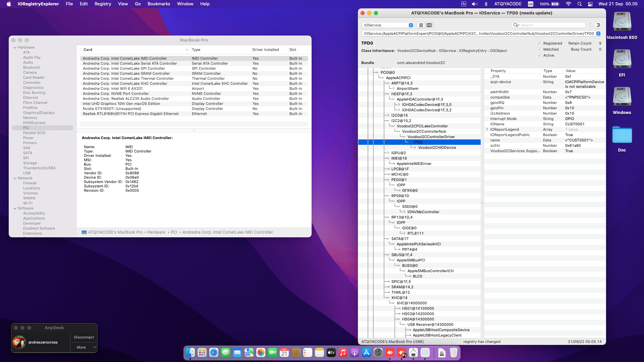The image size is (644, 362).
Task: Open Control Center in menu bar
Action: pyautogui.click(x=590, y=4)
